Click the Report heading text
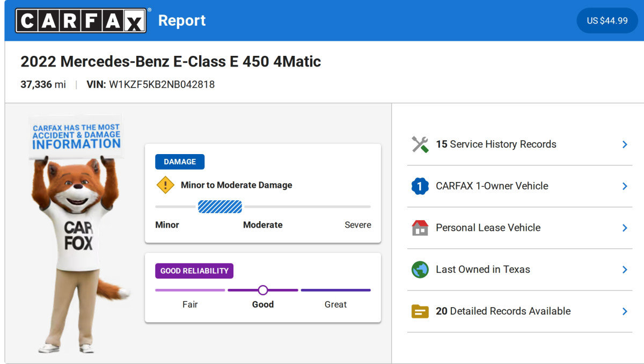The width and height of the screenshot is (644, 364). click(182, 21)
